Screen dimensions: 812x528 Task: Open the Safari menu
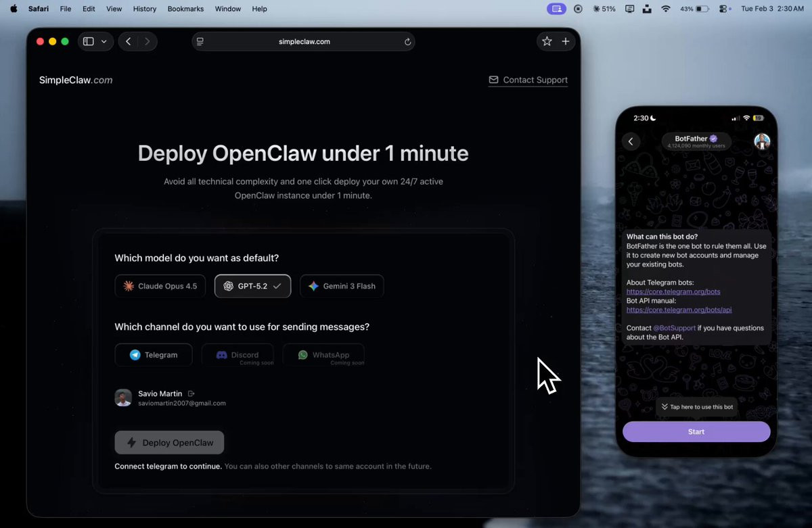(x=39, y=9)
